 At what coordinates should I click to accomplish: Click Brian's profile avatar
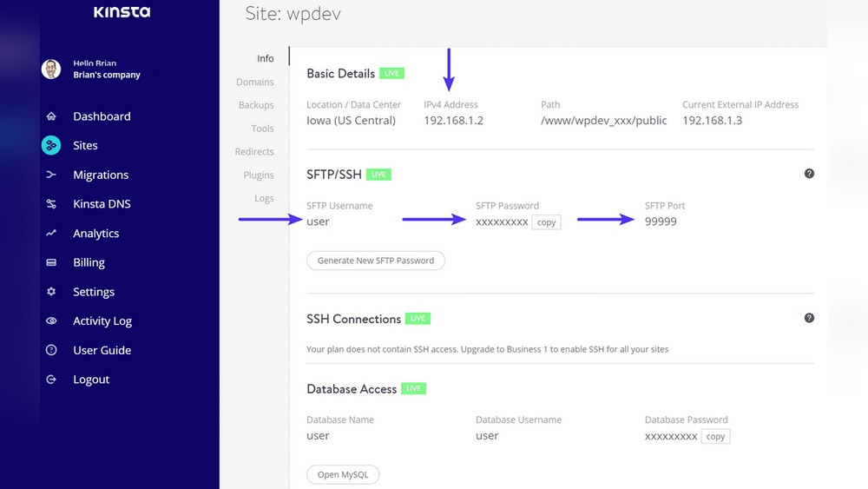coord(51,69)
